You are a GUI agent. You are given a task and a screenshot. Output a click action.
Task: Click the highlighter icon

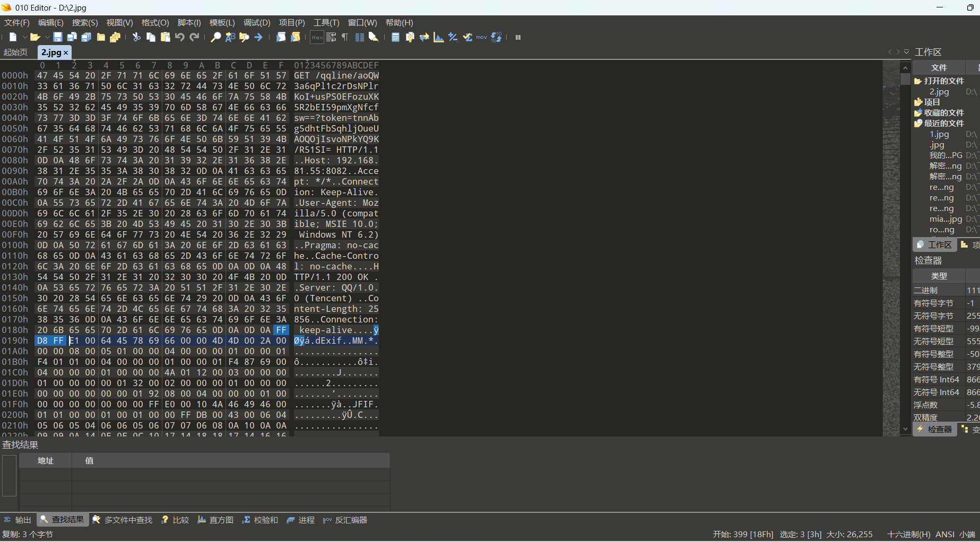coord(374,37)
